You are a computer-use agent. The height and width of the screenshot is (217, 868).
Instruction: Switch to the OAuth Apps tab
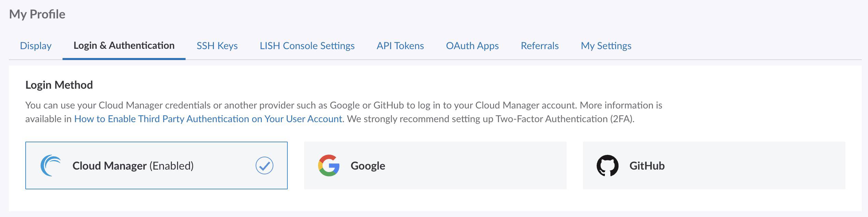coord(472,46)
